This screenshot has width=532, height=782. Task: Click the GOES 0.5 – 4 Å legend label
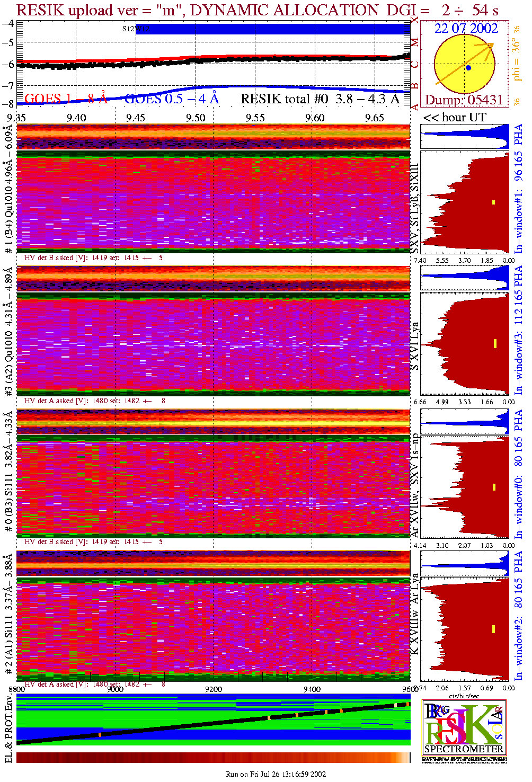point(171,99)
